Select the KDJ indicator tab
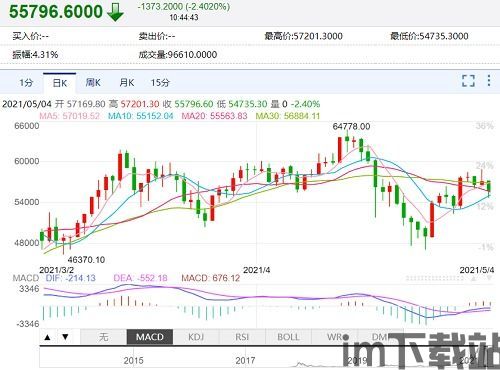 click(x=196, y=337)
